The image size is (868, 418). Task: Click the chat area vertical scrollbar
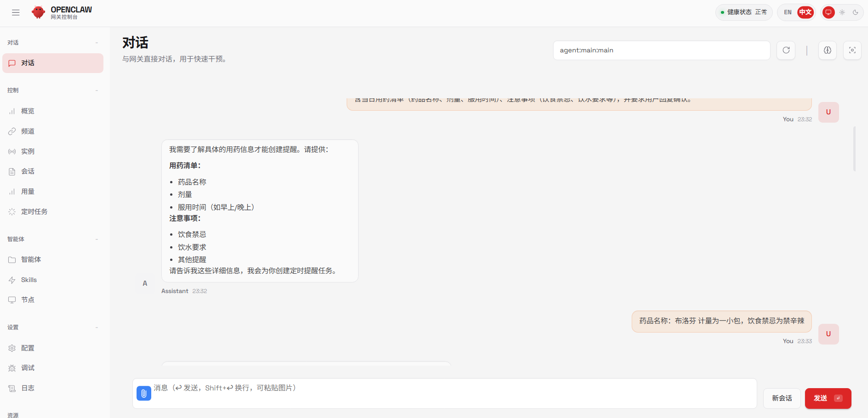click(854, 149)
